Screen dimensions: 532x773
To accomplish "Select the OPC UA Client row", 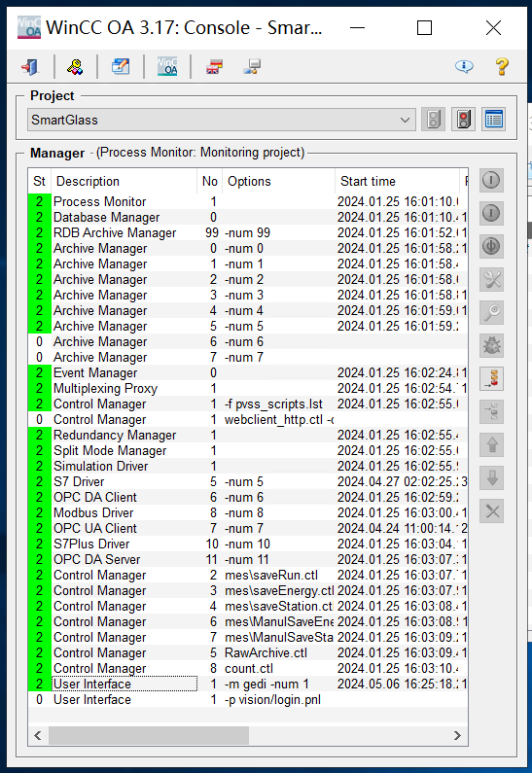I will click(247, 529).
